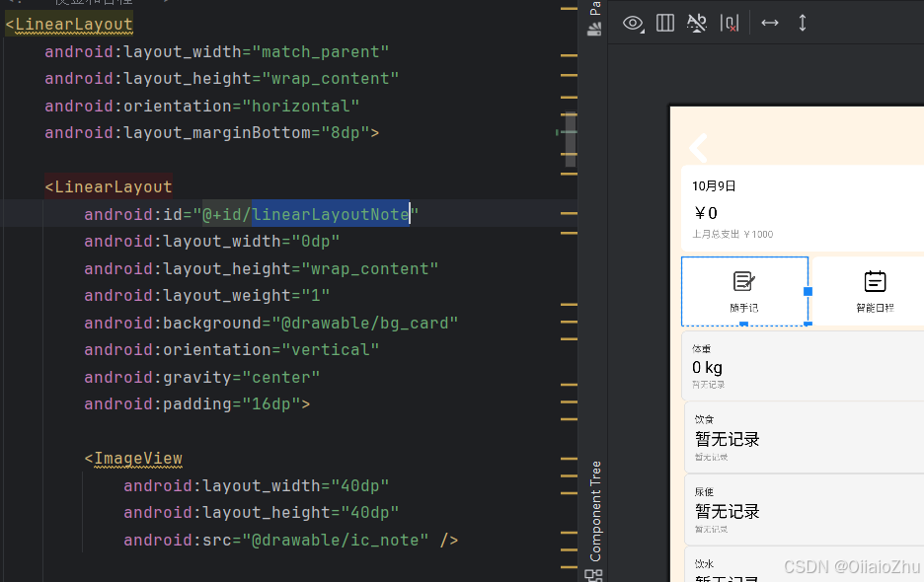The width and height of the screenshot is (924, 582).
Task: Click the layout_width="0dp" line
Action: (x=212, y=241)
